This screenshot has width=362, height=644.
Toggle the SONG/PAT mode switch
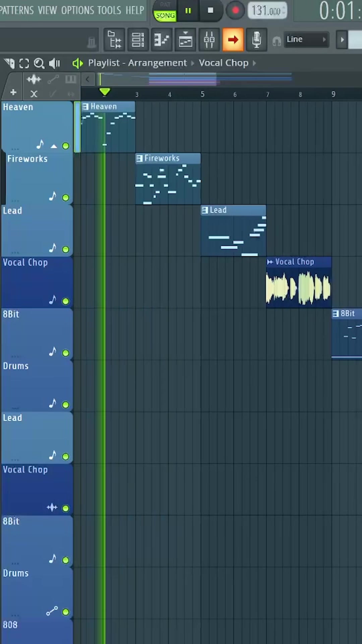(x=165, y=11)
